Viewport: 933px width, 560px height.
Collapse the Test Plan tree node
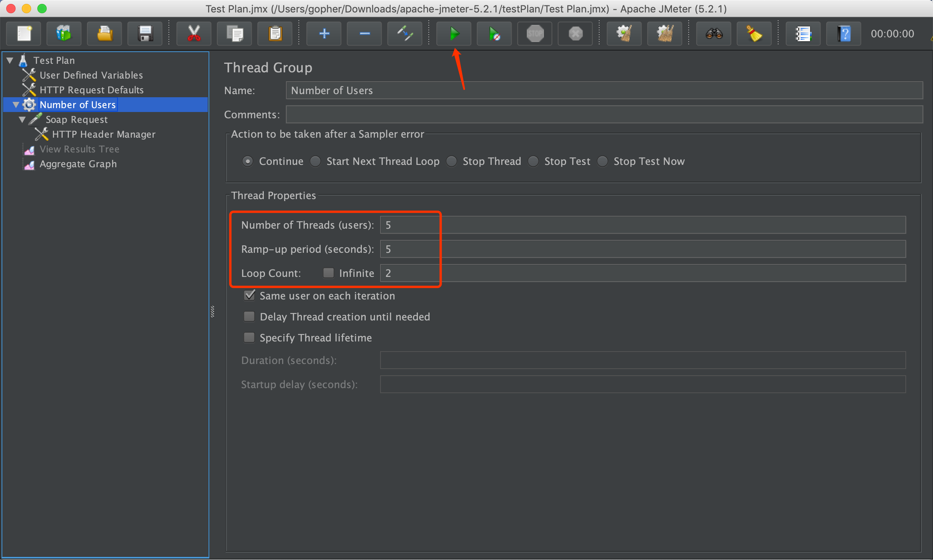pyautogui.click(x=10, y=60)
